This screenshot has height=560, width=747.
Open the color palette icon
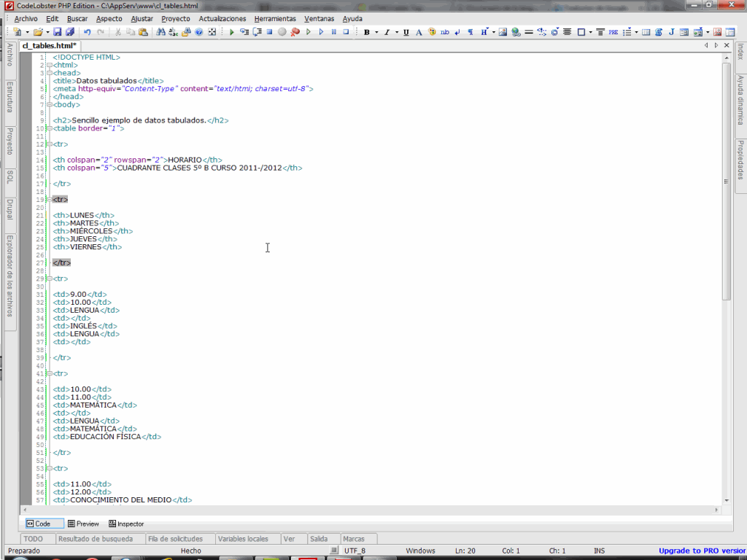click(432, 32)
